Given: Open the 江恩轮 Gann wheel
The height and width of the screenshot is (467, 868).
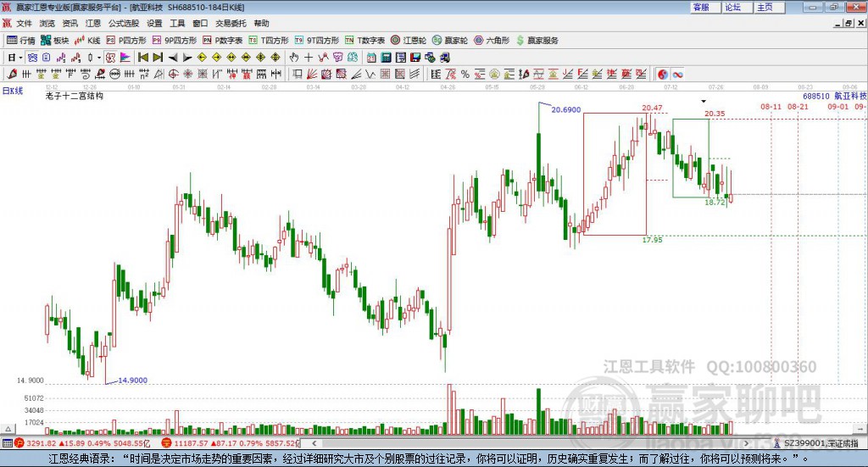Looking at the screenshot, I should click(409, 41).
